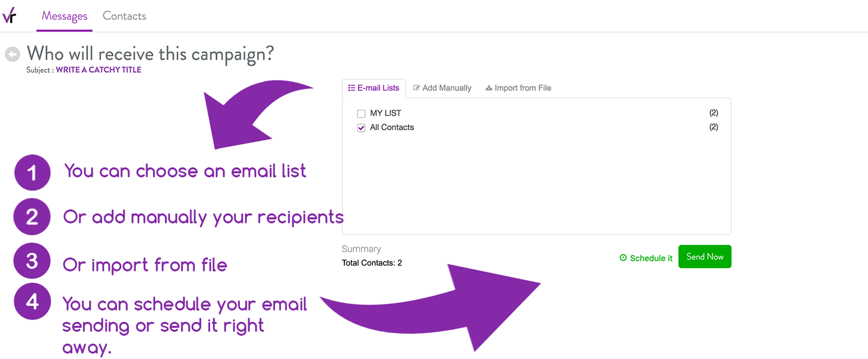
Task: Click the pencil icon beside Add Manually
Action: point(416,88)
